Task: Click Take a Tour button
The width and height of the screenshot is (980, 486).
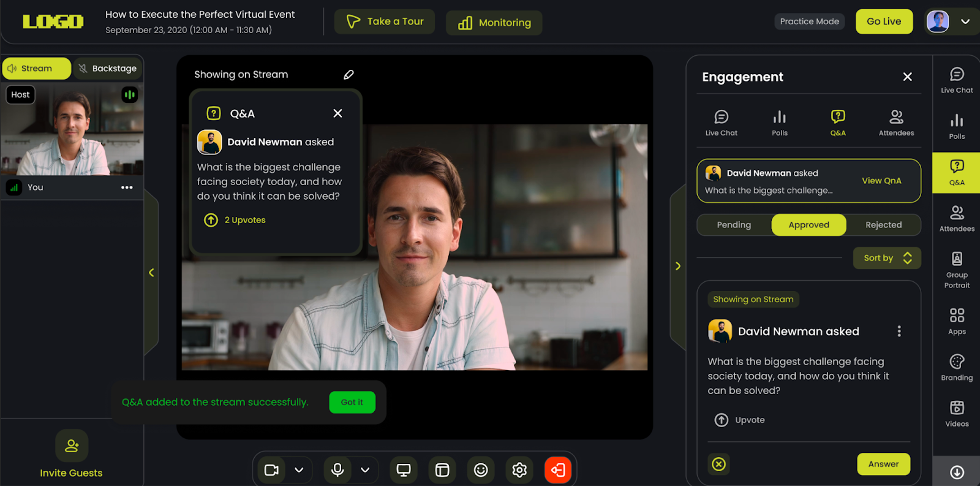Action: (x=385, y=21)
